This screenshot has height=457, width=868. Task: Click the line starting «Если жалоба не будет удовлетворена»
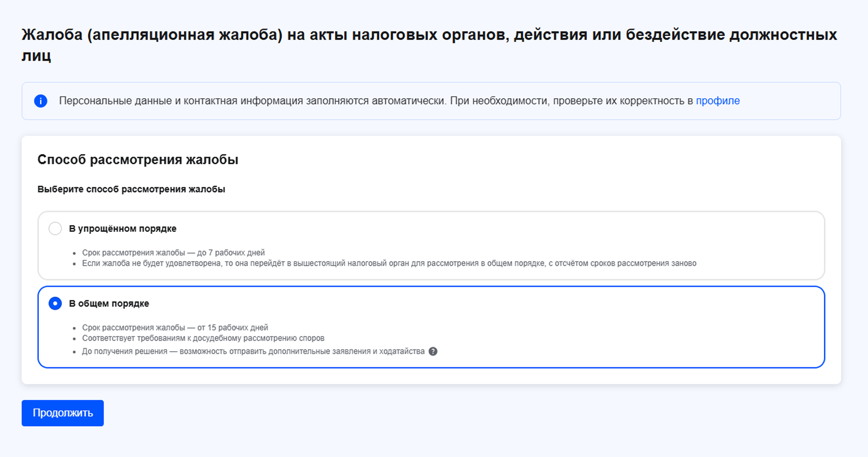coord(389,263)
